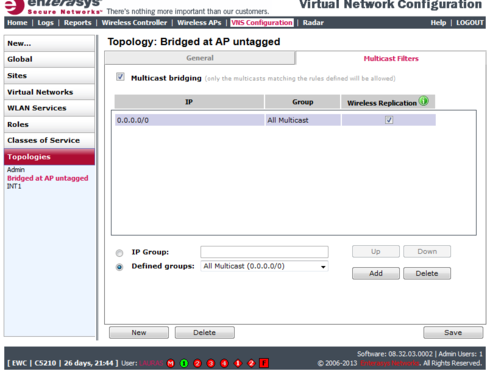Viewport: 490px width, 374px height.
Task: Open the Virtual Networks sidebar section
Action: coord(49,92)
